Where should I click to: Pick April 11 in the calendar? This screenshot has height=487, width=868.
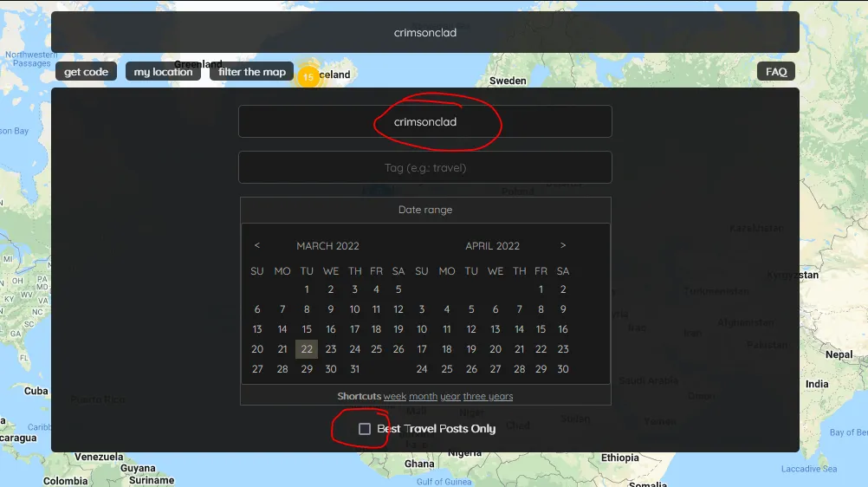447,329
